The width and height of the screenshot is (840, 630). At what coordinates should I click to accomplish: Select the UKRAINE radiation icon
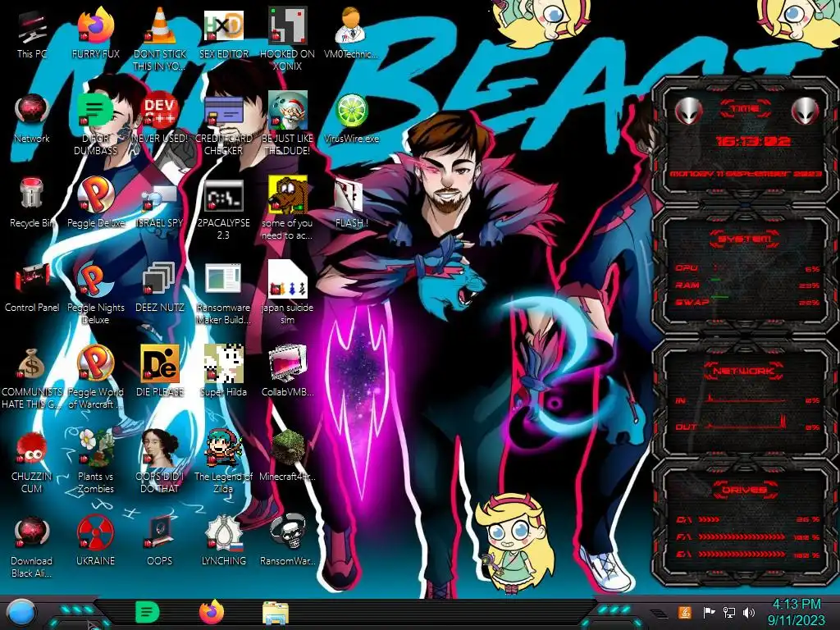[x=95, y=533]
